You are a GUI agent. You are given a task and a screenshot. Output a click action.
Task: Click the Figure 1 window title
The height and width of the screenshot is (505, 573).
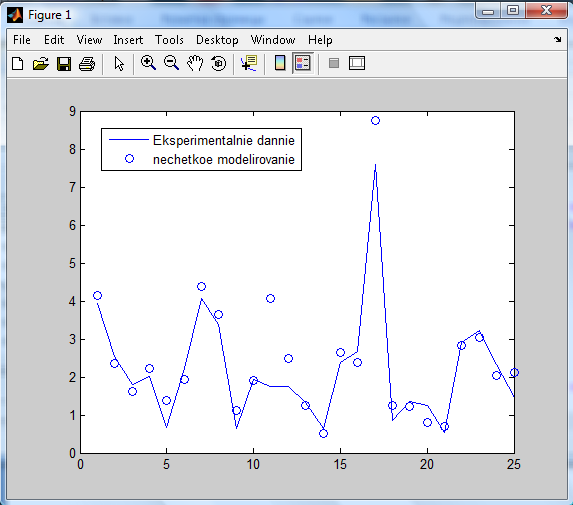click(49, 15)
